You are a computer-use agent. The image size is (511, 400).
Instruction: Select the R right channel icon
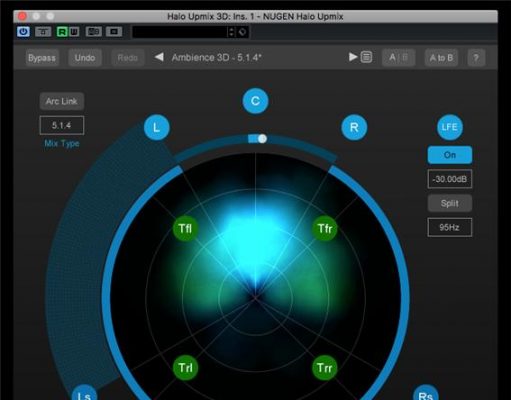click(x=354, y=127)
